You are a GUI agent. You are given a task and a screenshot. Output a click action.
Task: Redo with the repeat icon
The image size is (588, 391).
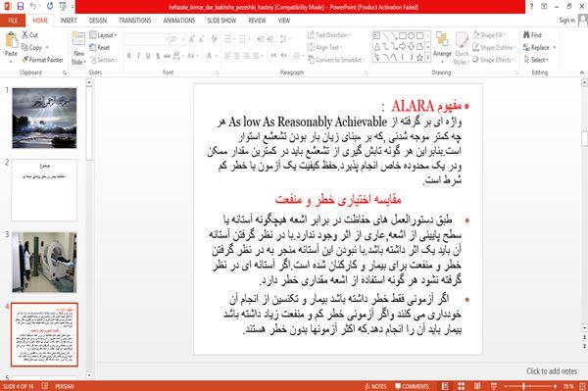[50, 6]
